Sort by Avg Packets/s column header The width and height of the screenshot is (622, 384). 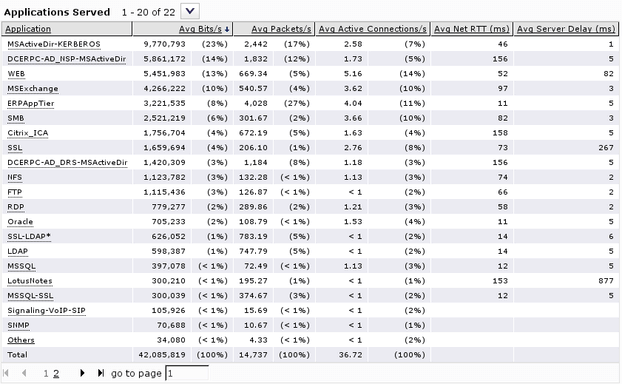coord(281,29)
